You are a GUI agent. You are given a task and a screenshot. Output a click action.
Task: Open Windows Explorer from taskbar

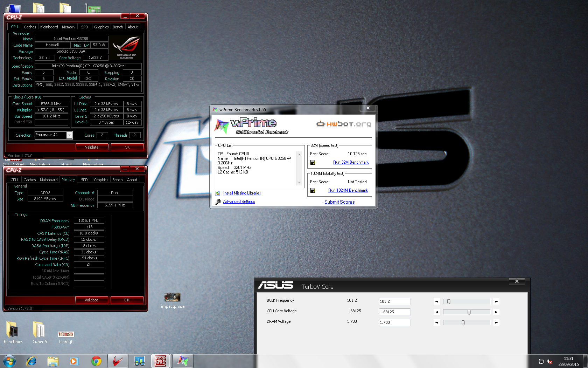[53, 361]
